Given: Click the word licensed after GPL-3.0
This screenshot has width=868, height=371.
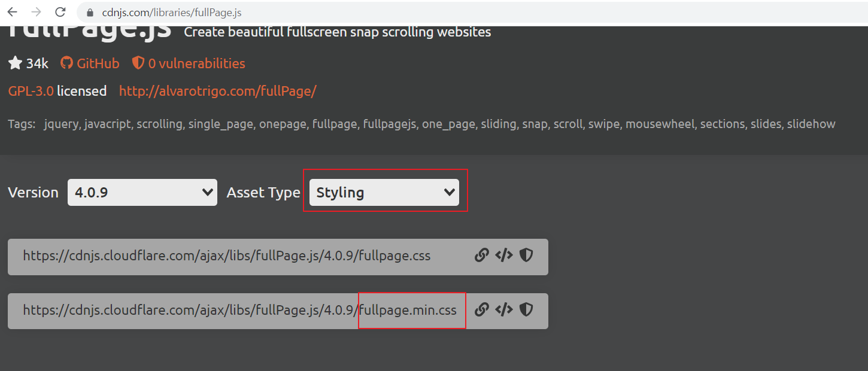Looking at the screenshot, I should click(x=82, y=91).
